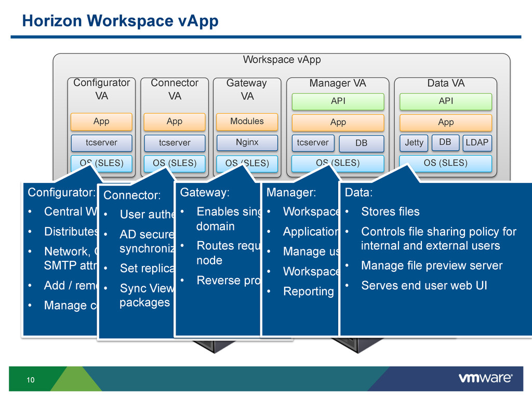Click the Set replica bullet under Connector
The height and width of the screenshot is (399, 532).
click(x=147, y=269)
